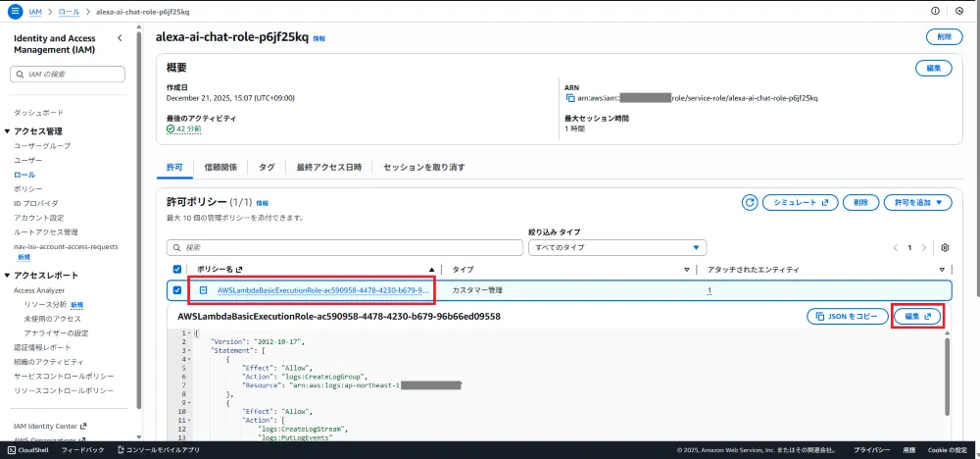Focus the IAM の検索 sidebar search field
Screen dimensions: 980x459
[x=69, y=75]
